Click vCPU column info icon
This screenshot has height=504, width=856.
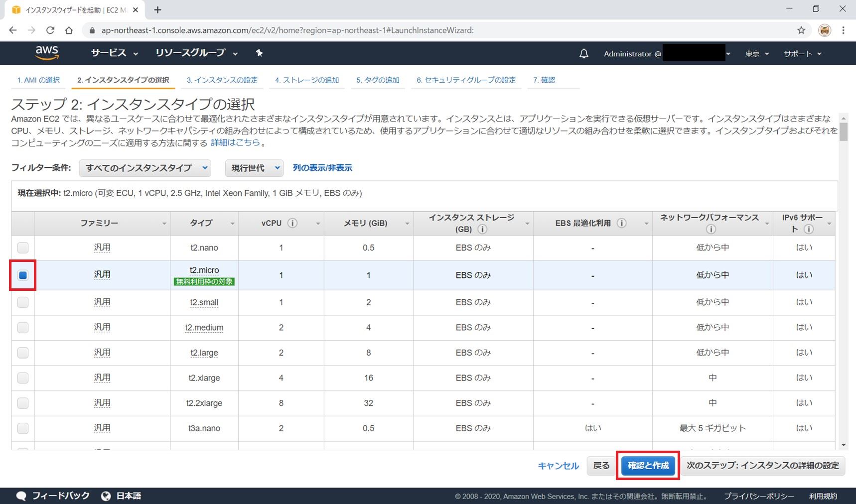click(292, 223)
